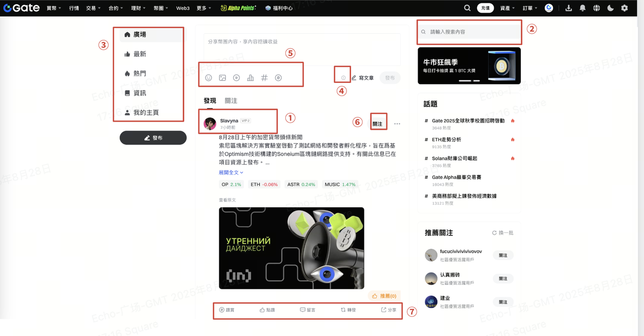Like the Slavyna post with 點讚
Viewport: 644px width, 336px height.
click(x=267, y=310)
